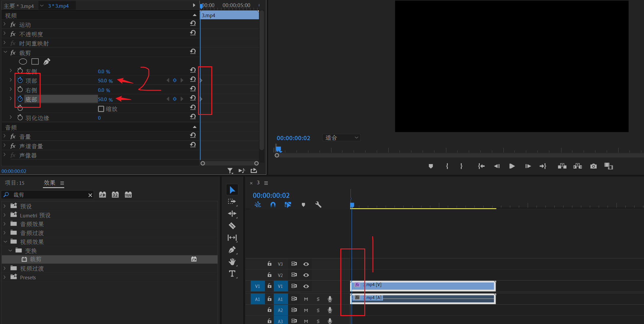Toggle lock on V2 track
Viewport: 644px width, 324px height.
[269, 275]
